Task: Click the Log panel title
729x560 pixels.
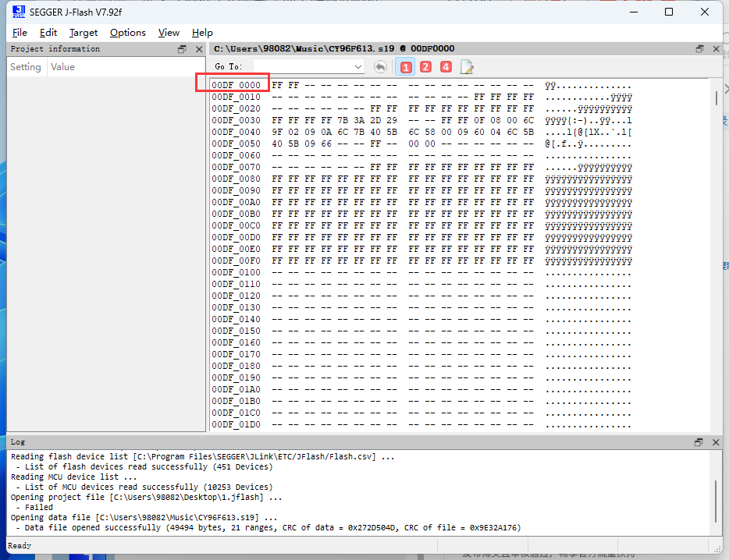Action: [18, 442]
